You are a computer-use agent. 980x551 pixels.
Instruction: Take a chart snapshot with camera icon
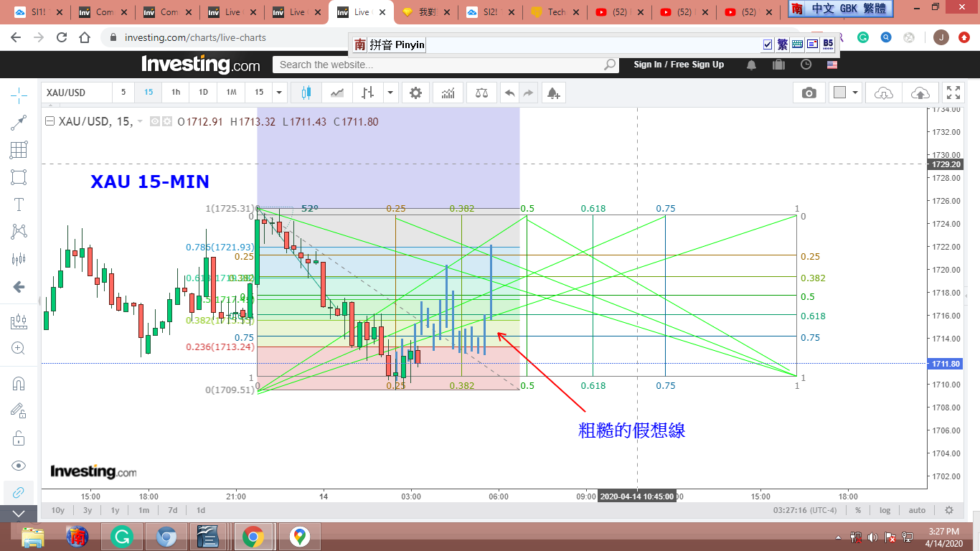click(x=809, y=93)
